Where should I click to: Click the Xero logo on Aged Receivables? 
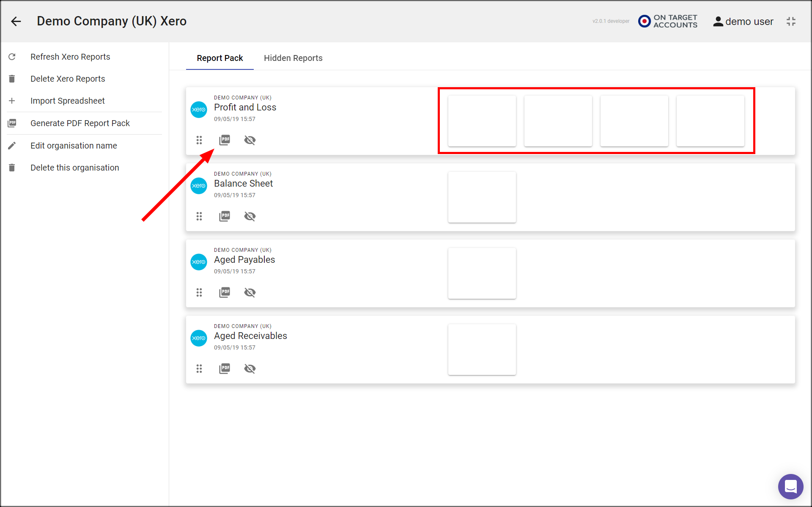click(x=199, y=338)
